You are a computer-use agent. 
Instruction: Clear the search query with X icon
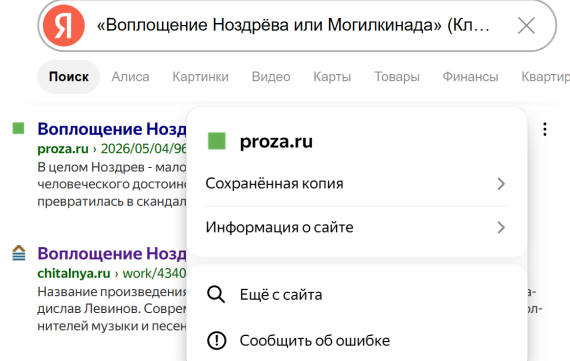click(x=526, y=26)
